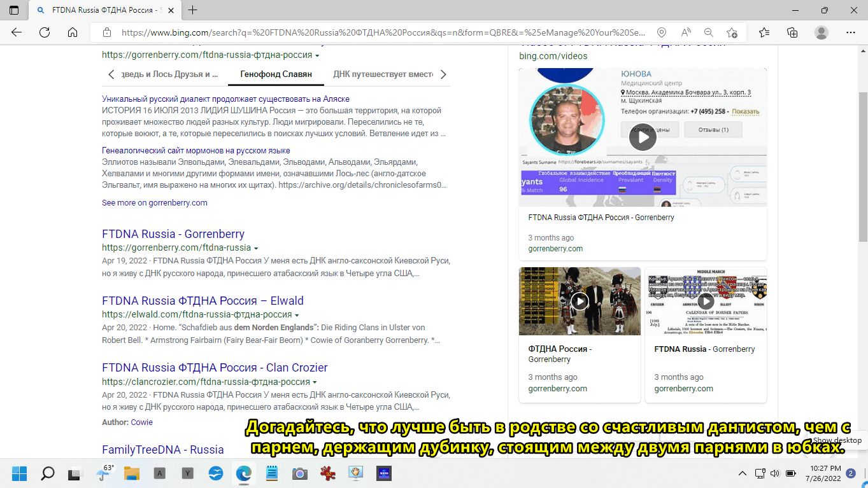Open FamilyTreeDNA - Russia result
The image size is (868, 488).
click(x=163, y=450)
